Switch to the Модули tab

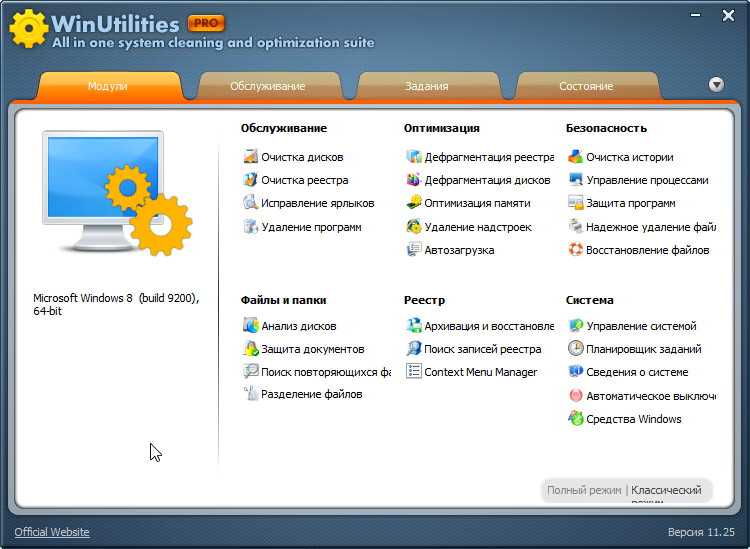(x=108, y=86)
